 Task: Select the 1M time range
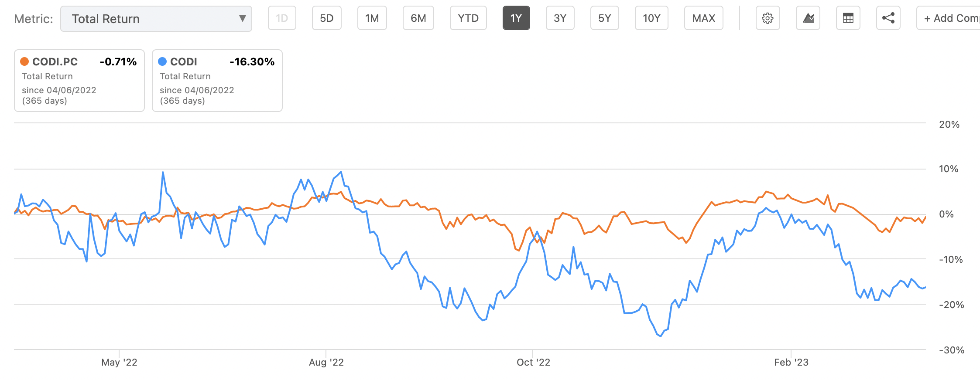tap(372, 18)
